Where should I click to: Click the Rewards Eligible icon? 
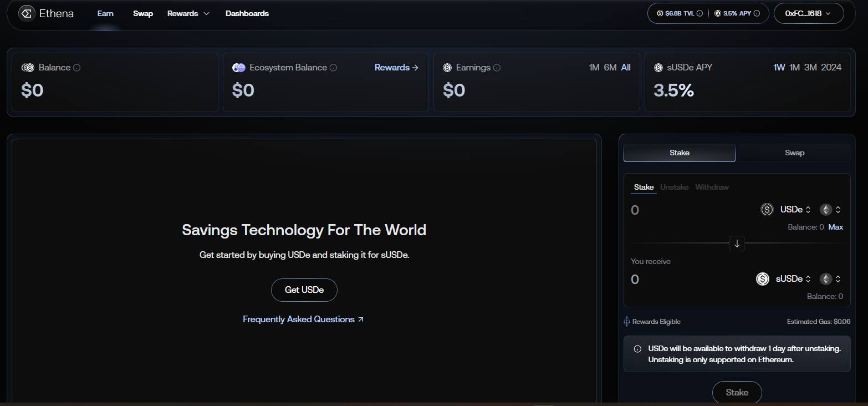coord(627,322)
